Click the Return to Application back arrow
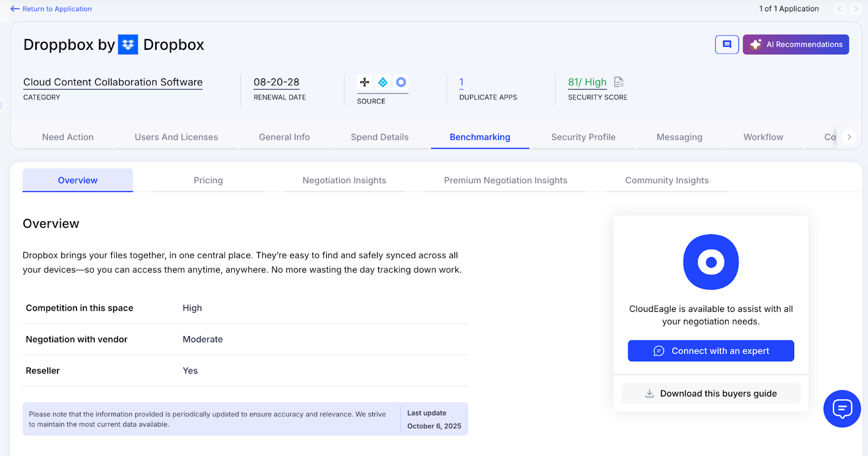The height and width of the screenshot is (456, 868). (15, 9)
